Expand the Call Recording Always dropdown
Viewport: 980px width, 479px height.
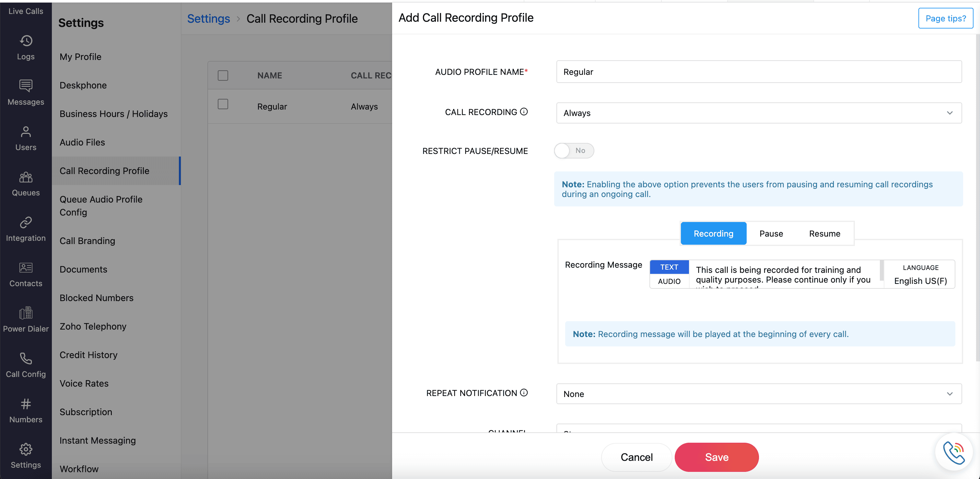click(759, 113)
